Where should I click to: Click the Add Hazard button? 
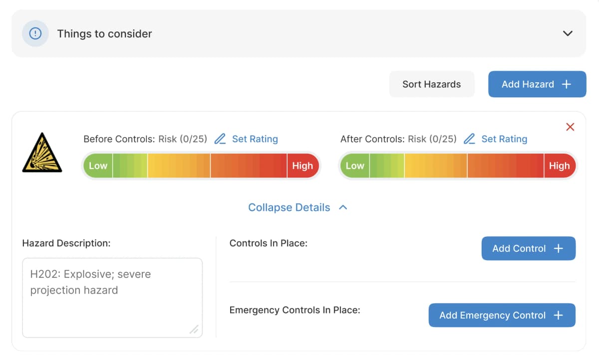pos(537,84)
